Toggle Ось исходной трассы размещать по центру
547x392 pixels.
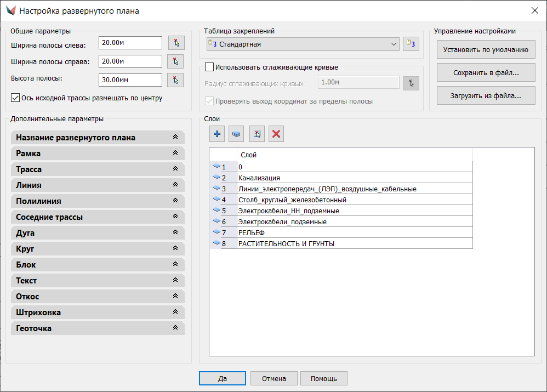[15, 98]
